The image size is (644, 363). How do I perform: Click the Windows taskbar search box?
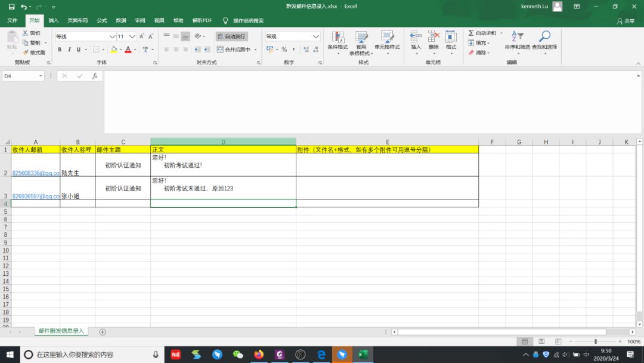[x=89, y=355]
